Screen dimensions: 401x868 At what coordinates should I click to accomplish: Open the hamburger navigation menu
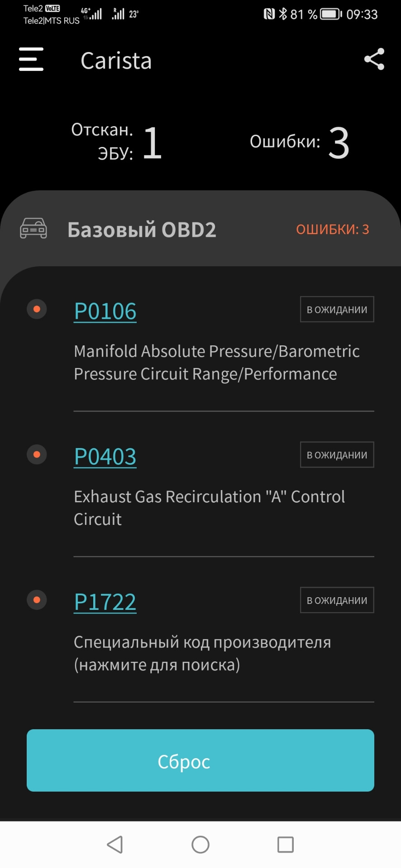31,59
